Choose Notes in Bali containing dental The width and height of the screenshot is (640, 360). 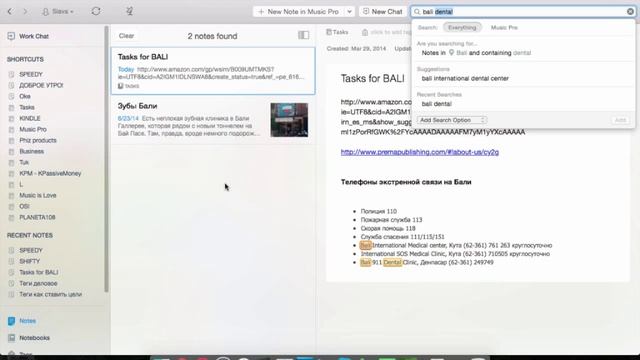pyautogui.click(x=476, y=53)
